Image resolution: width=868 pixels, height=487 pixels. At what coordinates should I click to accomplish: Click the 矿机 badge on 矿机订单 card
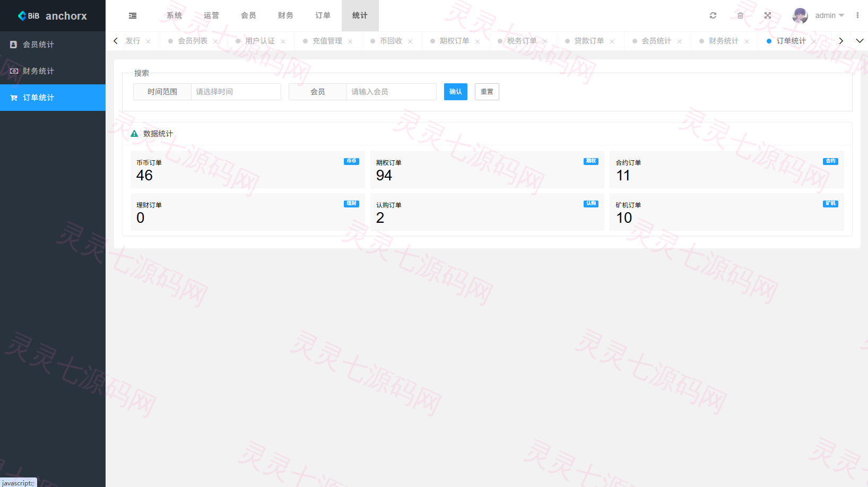click(x=831, y=204)
